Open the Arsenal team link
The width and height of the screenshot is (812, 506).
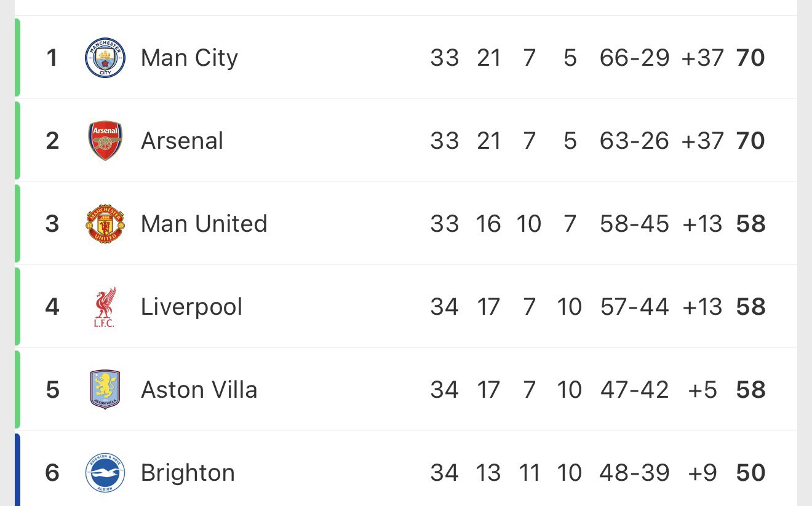pyautogui.click(x=182, y=141)
